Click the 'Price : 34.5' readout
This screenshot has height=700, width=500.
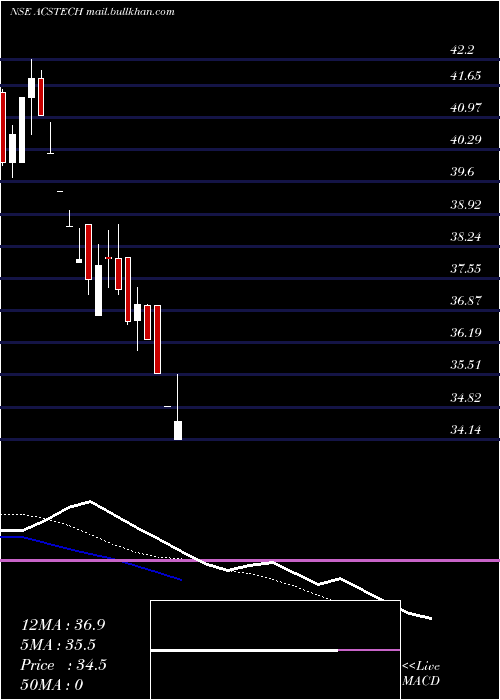[63, 665]
